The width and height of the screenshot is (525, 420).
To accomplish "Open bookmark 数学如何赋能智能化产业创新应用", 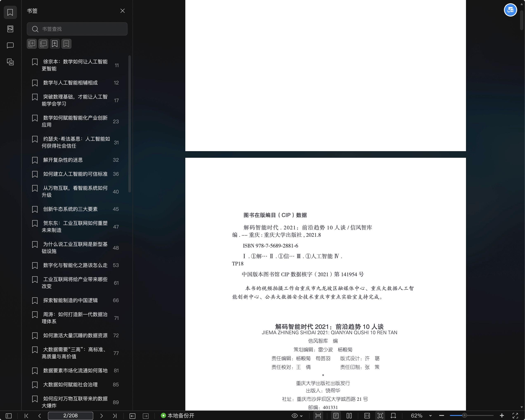I will (x=76, y=121).
